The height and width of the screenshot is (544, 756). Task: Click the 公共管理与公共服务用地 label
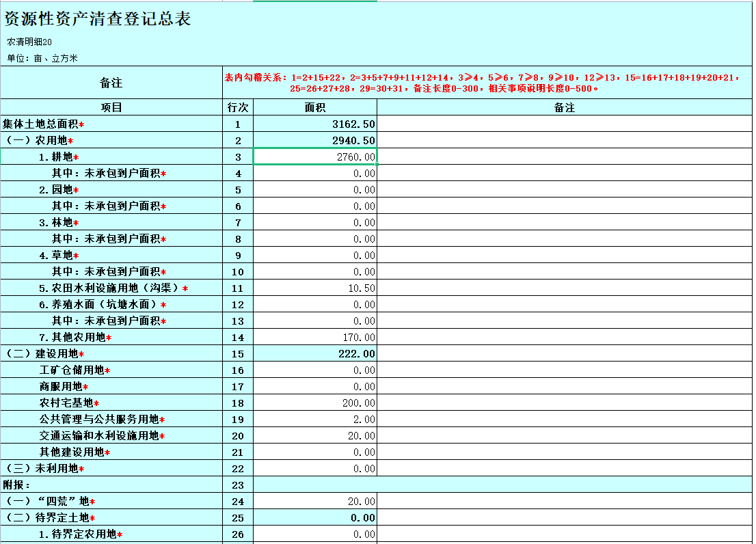(x=103, y=419)
